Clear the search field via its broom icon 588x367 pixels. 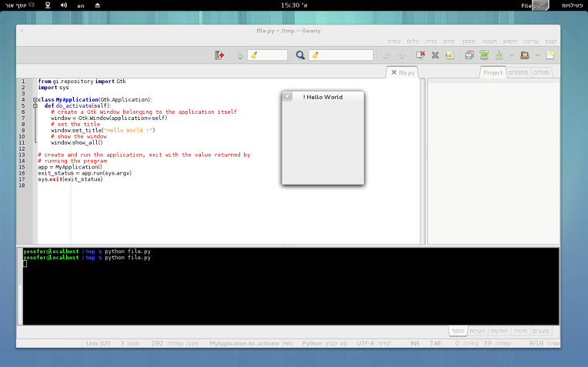316,55
